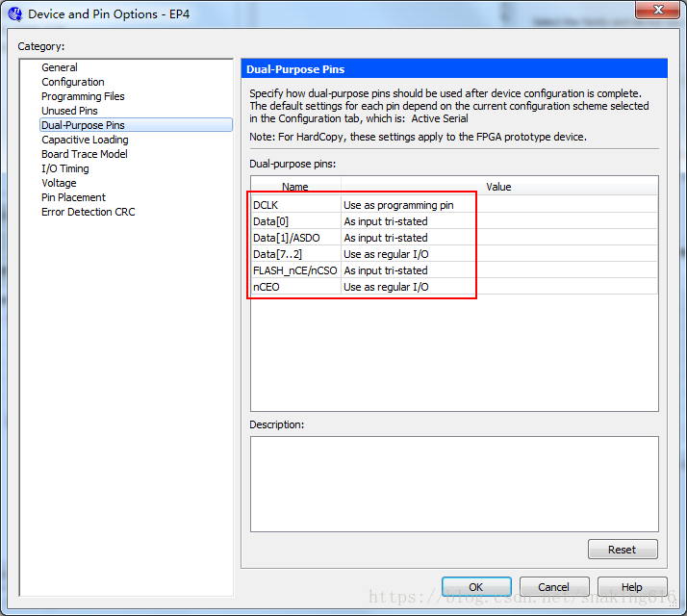The height and width of the screenshot is (616, 687).
Task: Click the Name column header
Action: pos(295,187)
